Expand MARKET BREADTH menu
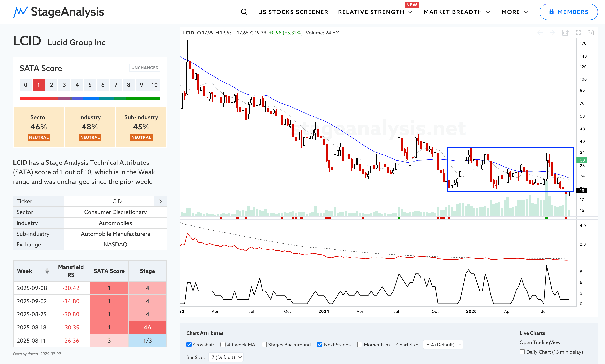605x364 pixels. coord(457,12)
